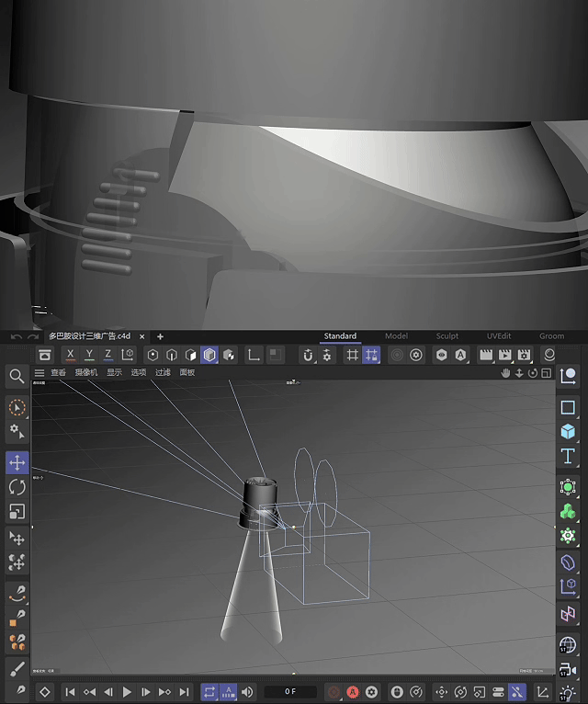Screen dimensions: 588x704
Task: Click the hexagon eye viewport solo icon
Action: click(442, 355)
